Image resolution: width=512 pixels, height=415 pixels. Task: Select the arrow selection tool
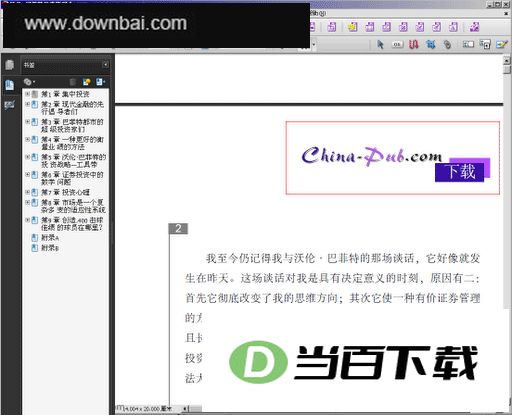coord(380,44)
